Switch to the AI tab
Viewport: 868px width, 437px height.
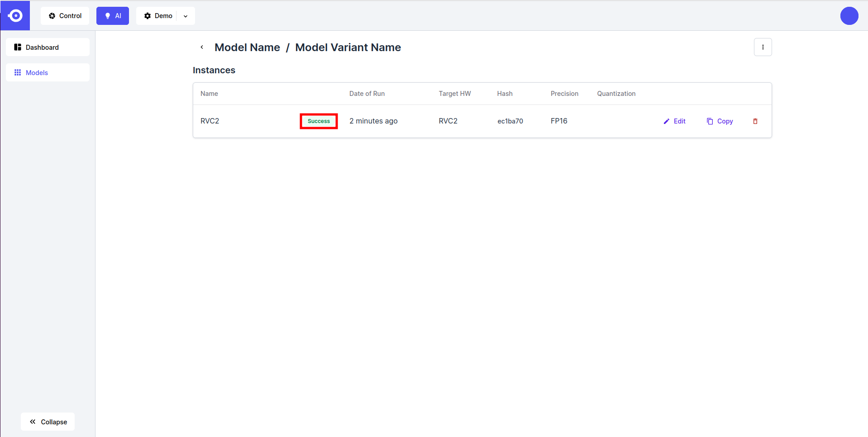point(113,16)
